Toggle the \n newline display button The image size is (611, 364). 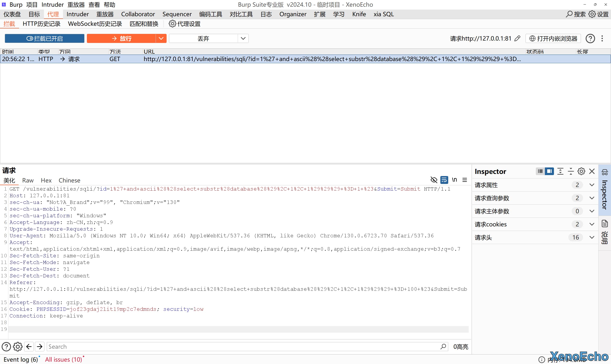coord(454,180)
